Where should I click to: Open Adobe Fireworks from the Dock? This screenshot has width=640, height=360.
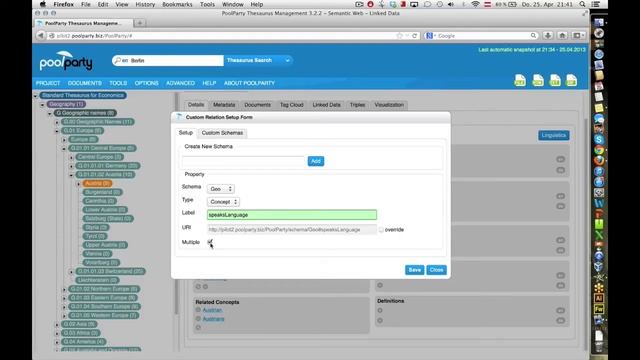click(599, 309)
